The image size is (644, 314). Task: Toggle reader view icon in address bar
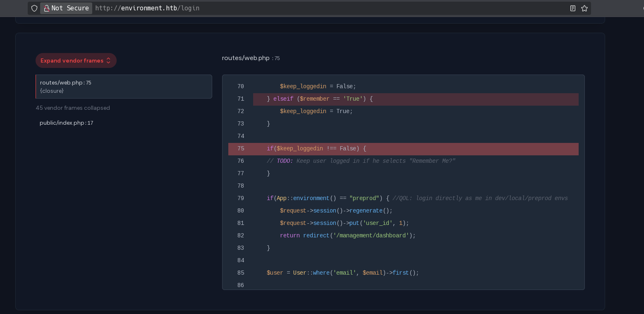(x=573, y=8)
